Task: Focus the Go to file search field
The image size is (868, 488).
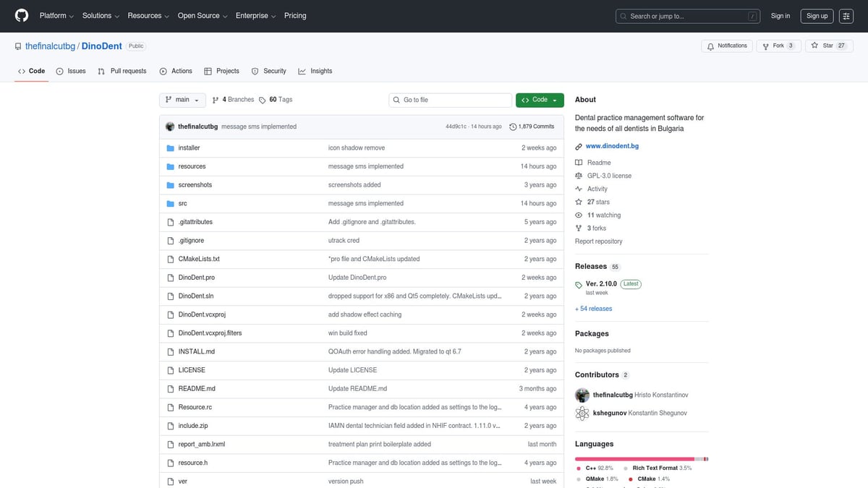Action: click(x=449, y=100)
